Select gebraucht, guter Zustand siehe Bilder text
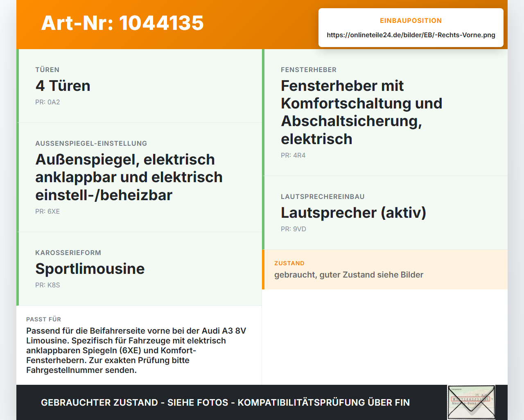Viewport: 524px width, 420px height. click(349, 275)
